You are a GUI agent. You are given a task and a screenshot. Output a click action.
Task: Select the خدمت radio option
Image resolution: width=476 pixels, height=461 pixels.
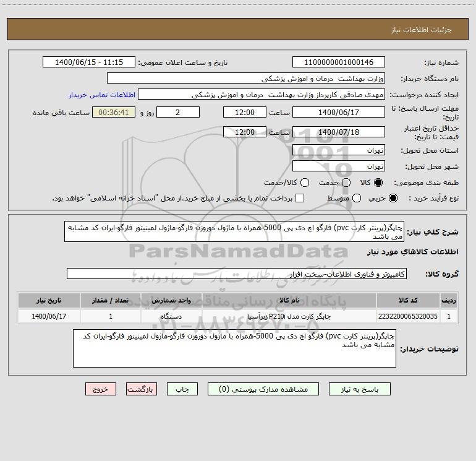[x=346, y=183]
